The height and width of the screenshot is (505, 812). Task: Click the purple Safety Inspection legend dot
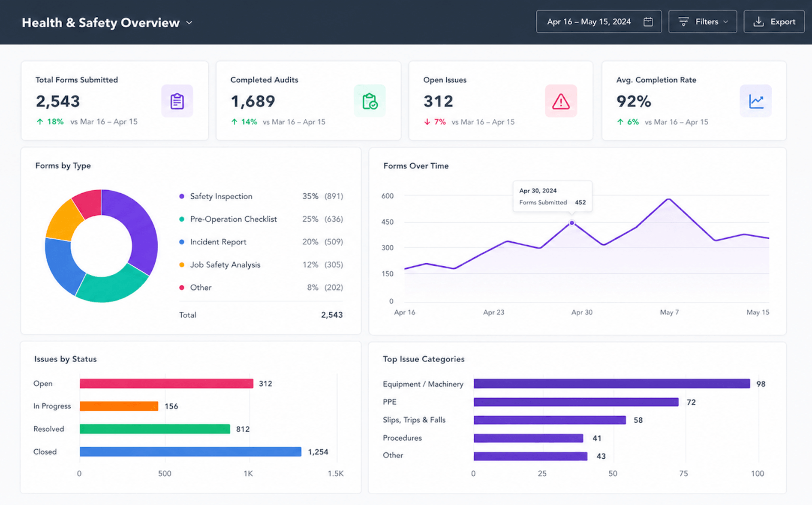coord(182,196)
